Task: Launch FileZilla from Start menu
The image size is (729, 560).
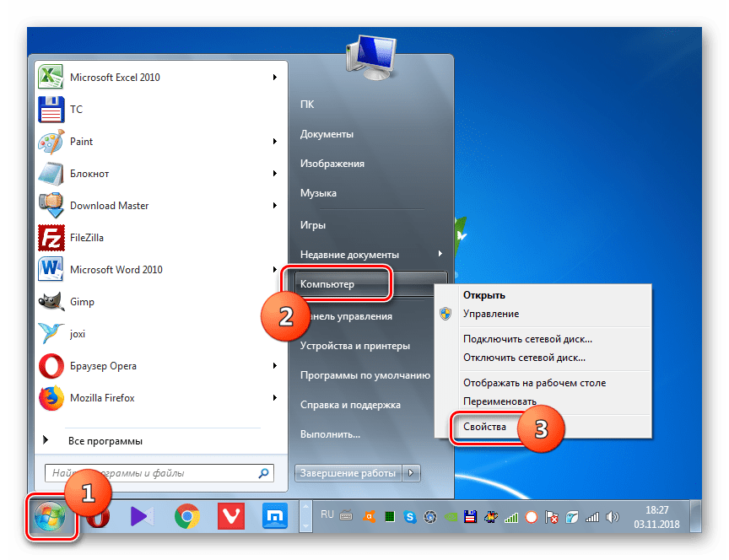Action: [x=160, y=238]
